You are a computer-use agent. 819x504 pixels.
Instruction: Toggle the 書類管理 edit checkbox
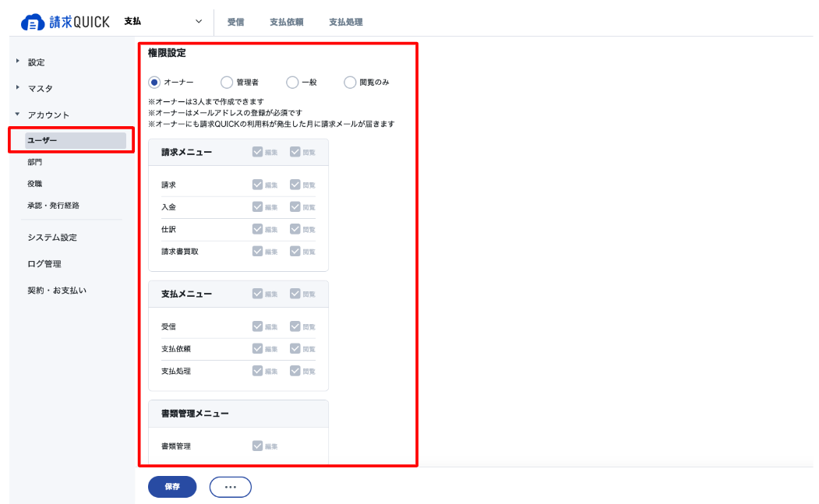pos(257,446)
